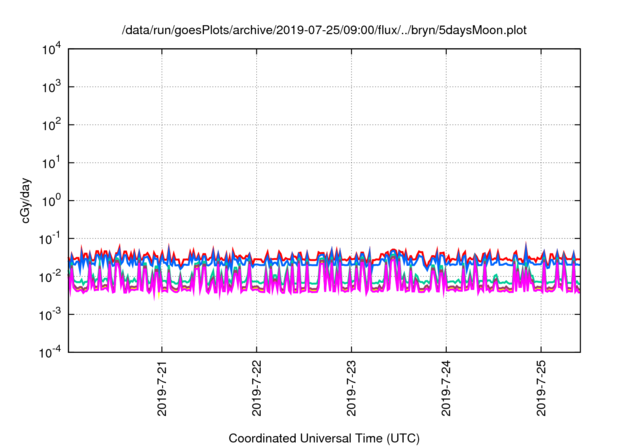Click the Coordinated Universal Time (UTC) label
This screenshot has width=640, height=448.
point(324,438)
